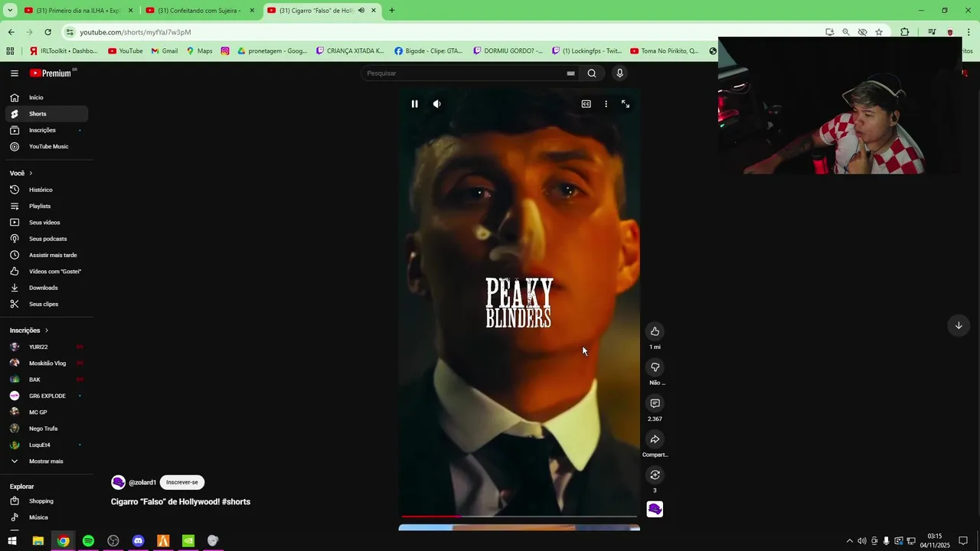Go to next Short with down arrow
The image size is (980, 551).
(958, 325)
